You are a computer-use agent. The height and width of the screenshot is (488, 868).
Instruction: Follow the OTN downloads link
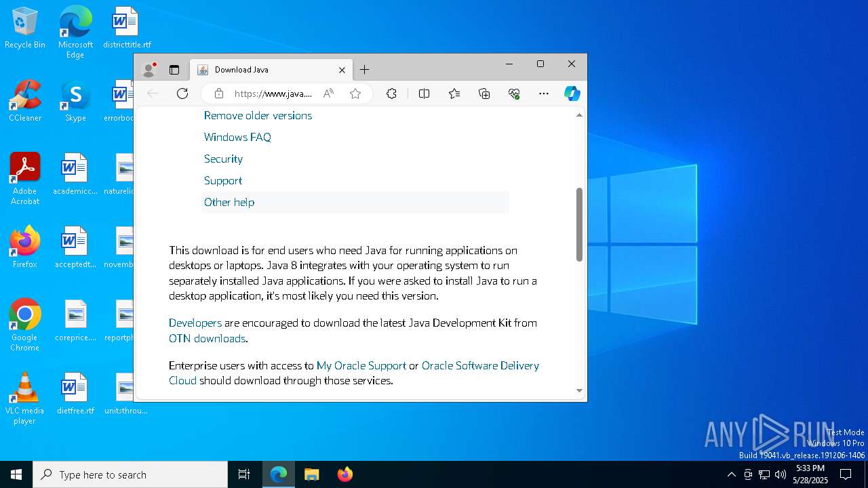tap(207, 338)
